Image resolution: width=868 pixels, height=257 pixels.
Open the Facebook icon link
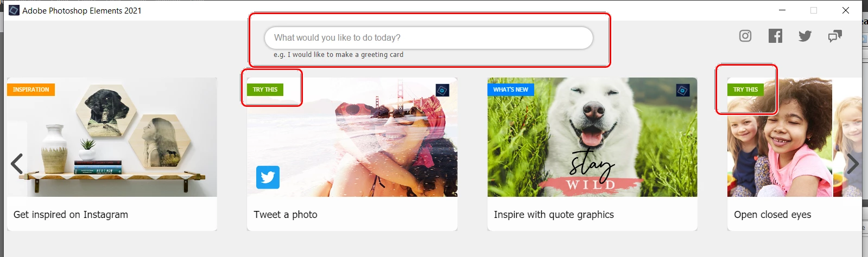click(775, 36)
